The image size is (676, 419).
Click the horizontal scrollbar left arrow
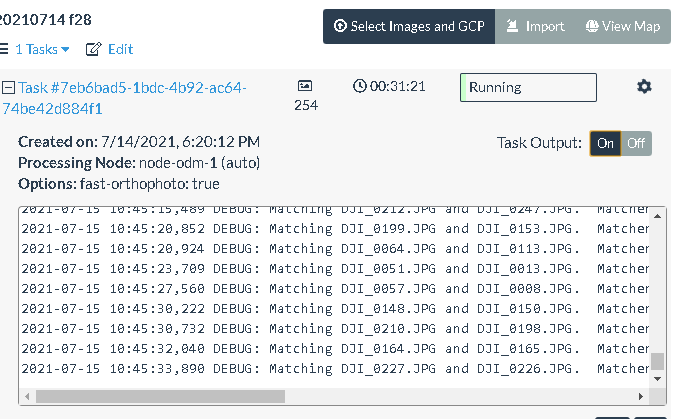[27, 396]
